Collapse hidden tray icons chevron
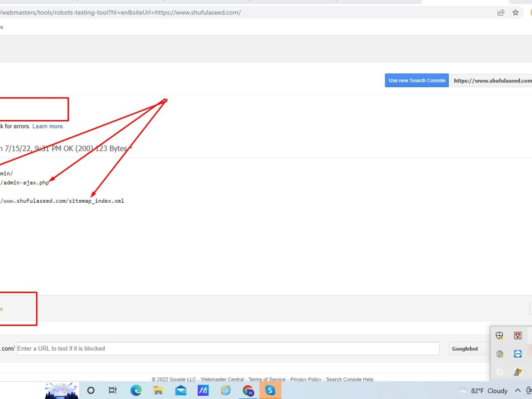This screenshot has height=399, width=532. click(x=518, y=390)
